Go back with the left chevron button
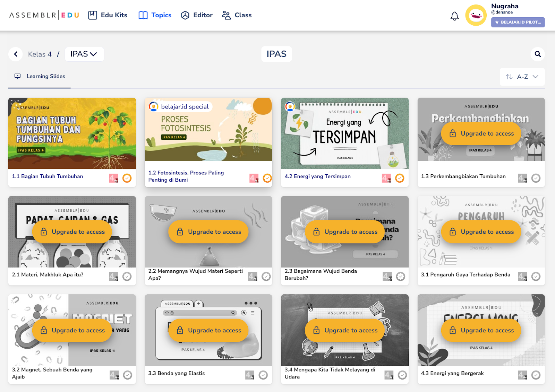Screen dimensions: 555x392 tap(16, 54)
